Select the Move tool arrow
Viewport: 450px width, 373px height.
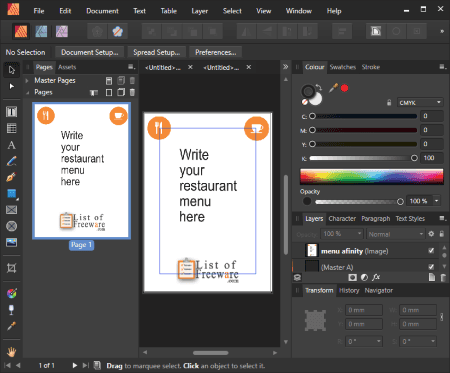pyautogui.click(x=12, y=70)
